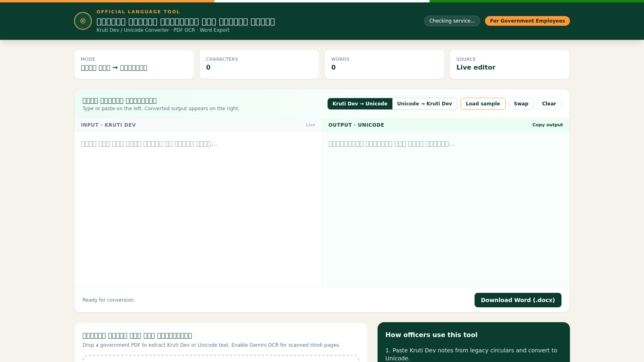
Task: Copy output from Unicode pane
Action: (547, 125)
